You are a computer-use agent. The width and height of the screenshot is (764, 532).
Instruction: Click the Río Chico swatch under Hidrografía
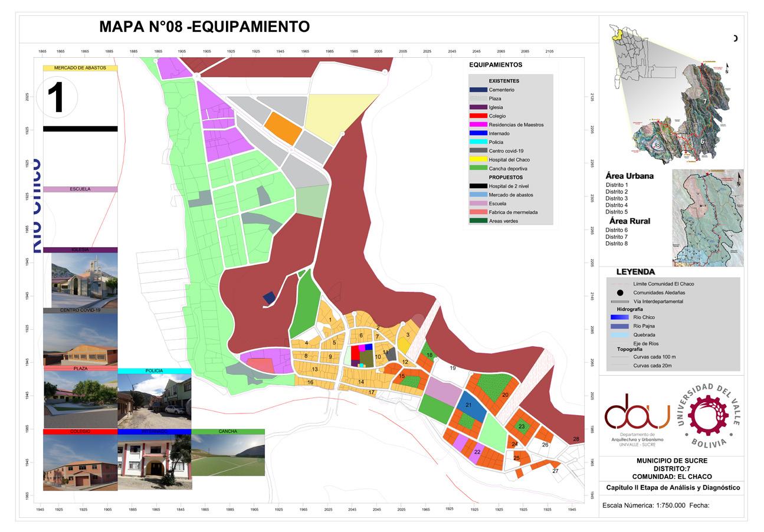pos(619,317)
